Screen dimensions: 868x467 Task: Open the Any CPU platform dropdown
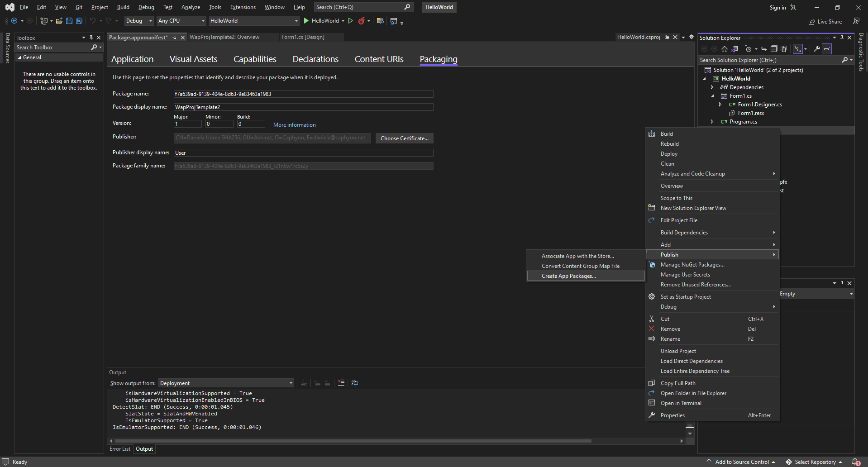pos(181,21)
